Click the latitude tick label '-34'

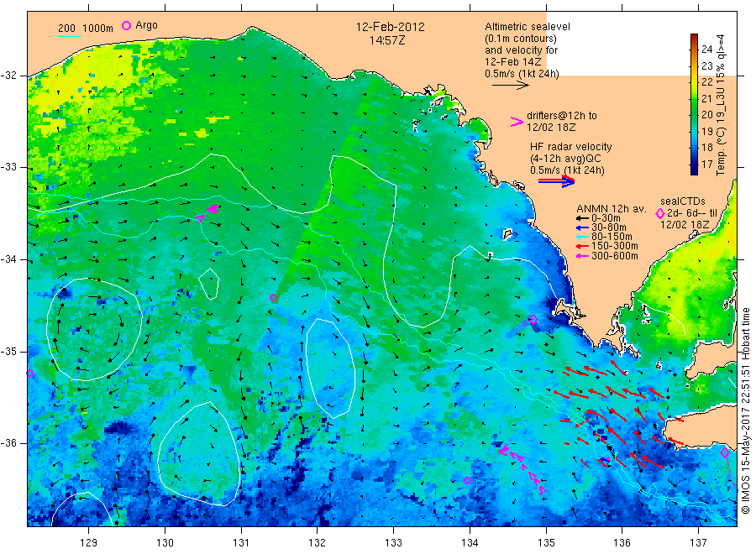(x=8, y=259)
